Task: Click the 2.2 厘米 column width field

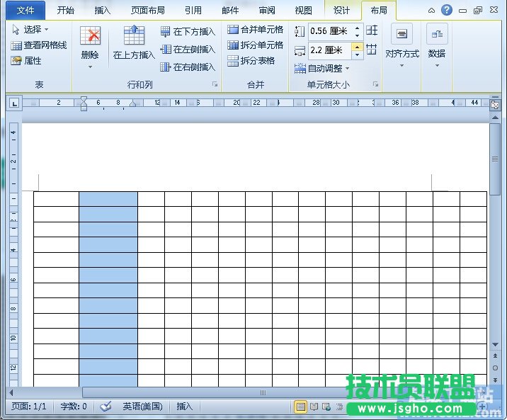Action: 329,50
